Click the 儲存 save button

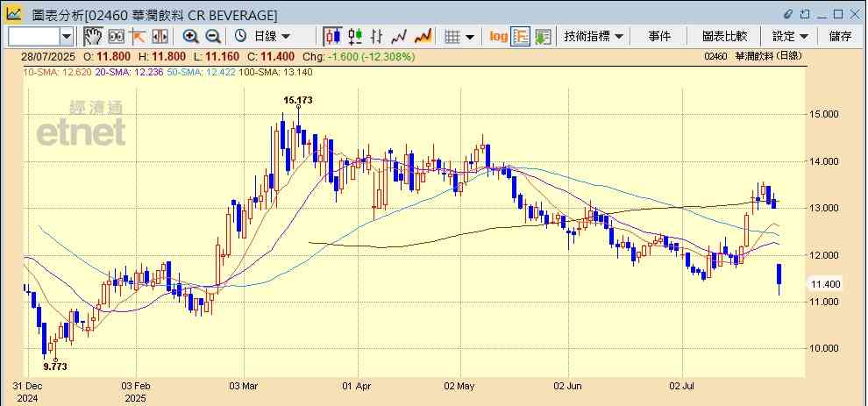[840, 37]
